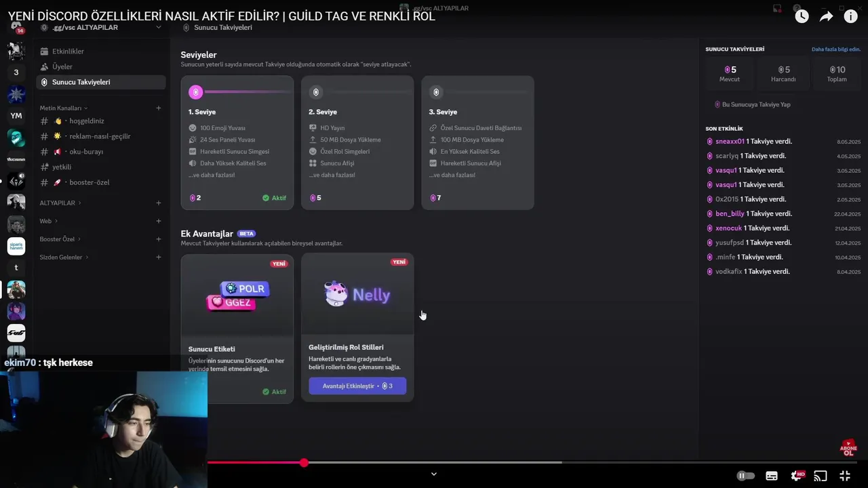Click the Harcandı boosts counter
The image size is (868, 488).
[x=783, y=74]
